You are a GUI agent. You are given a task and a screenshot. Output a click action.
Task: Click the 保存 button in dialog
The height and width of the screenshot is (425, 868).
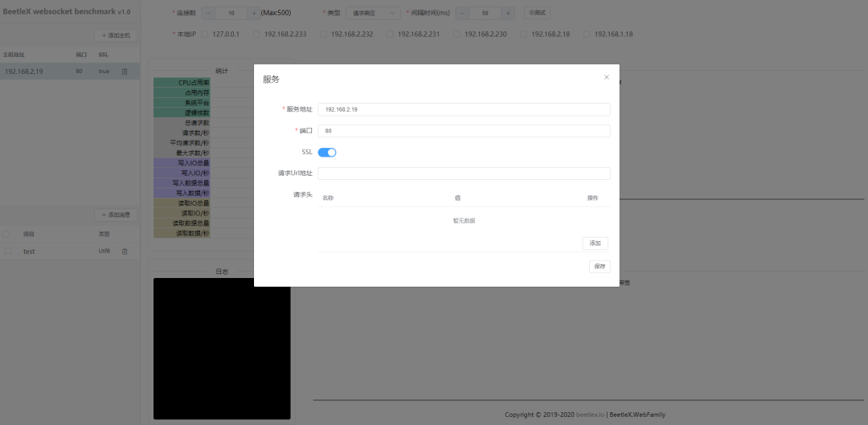(600, 266)
